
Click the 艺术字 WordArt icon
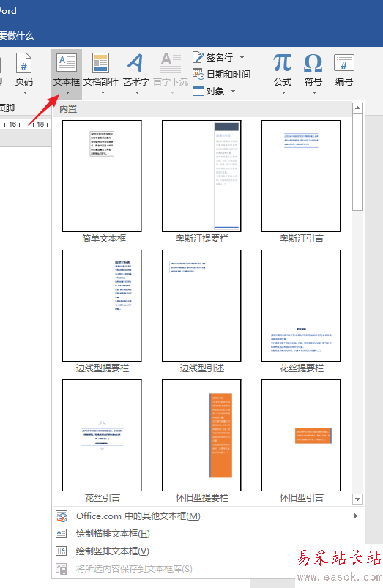135,63
